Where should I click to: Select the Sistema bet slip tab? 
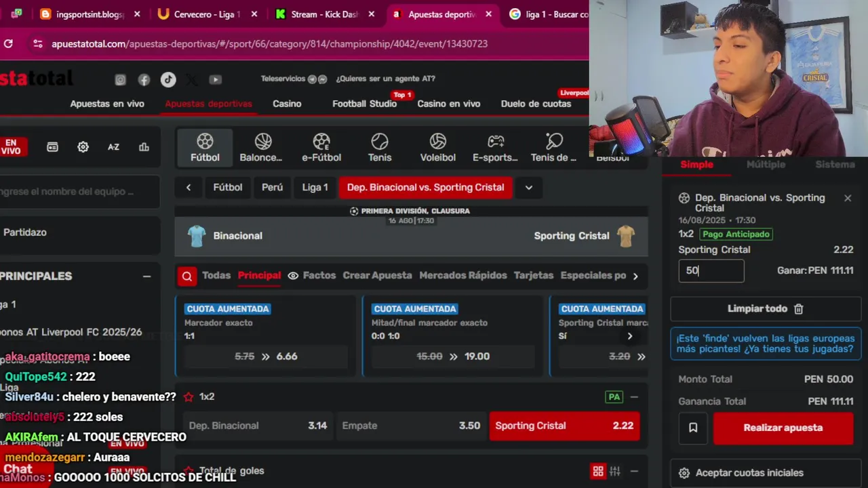(835, 165)
